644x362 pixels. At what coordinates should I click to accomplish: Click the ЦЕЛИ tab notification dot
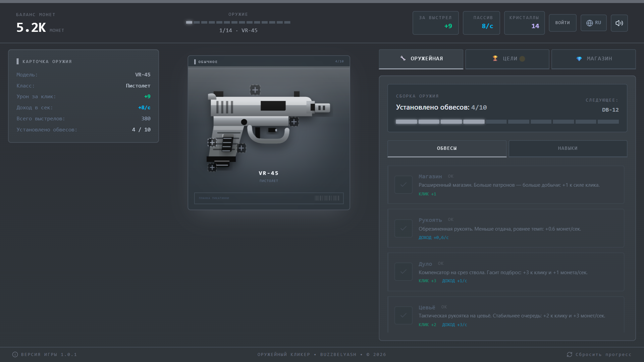point(522,59)
